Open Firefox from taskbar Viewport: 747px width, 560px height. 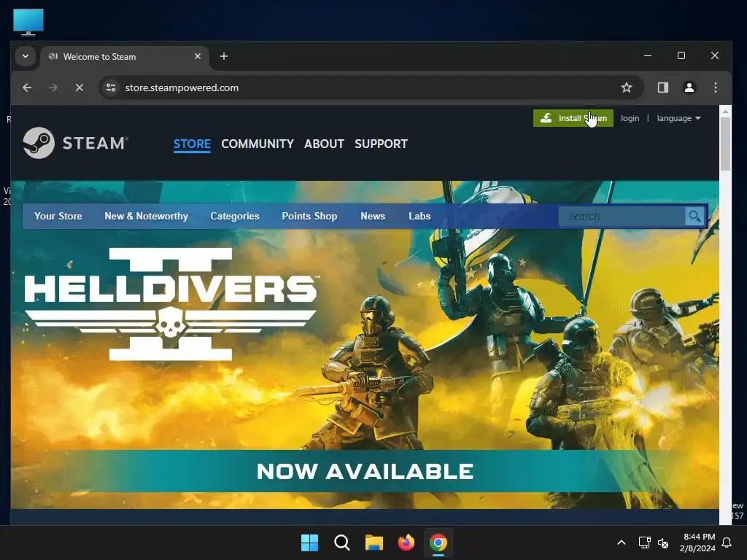pyautogui.click(x=406, y=542)
